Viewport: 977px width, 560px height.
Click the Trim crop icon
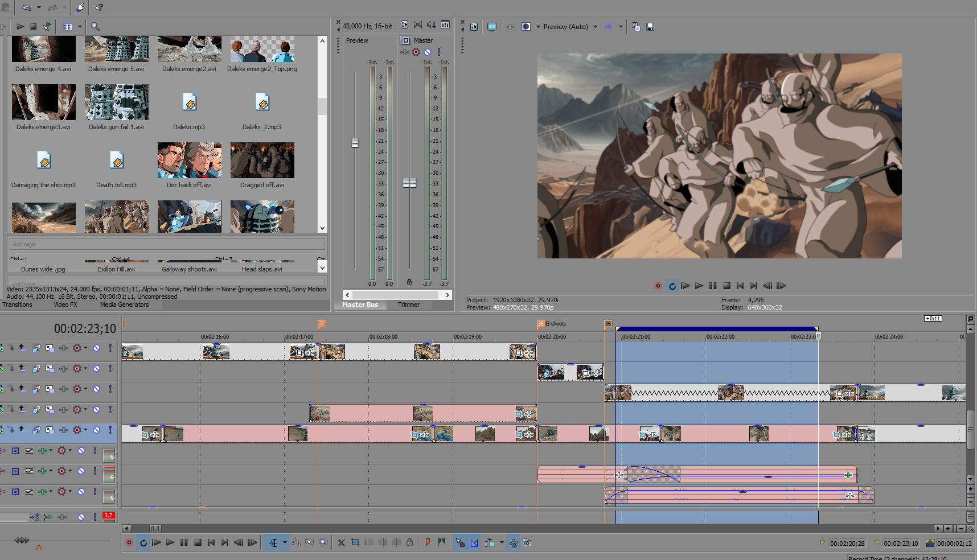tap(355, 543)
